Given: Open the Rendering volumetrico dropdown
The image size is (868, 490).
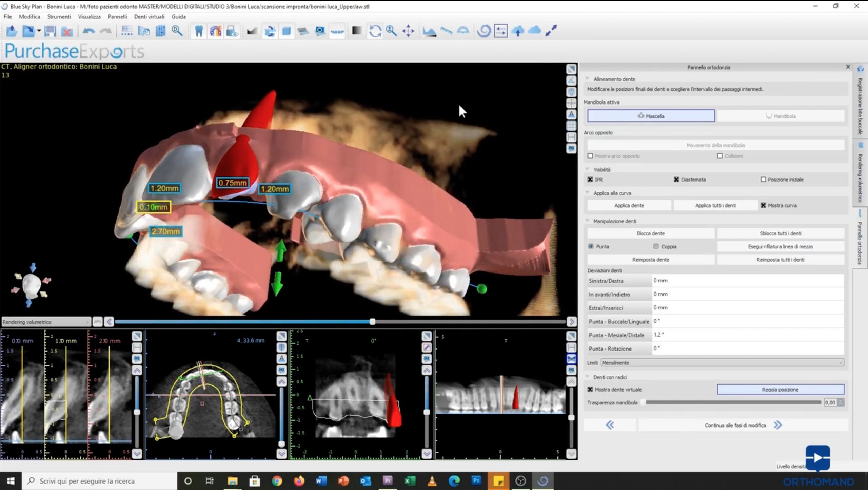Looking at the screenshot, I should tap(46, 322).
